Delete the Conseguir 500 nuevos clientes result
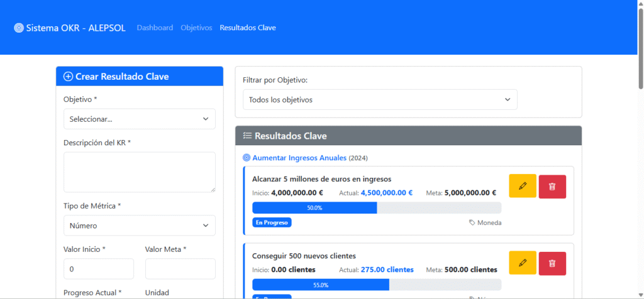The height and width of the screenshot is (299, 644). (552, 263)
